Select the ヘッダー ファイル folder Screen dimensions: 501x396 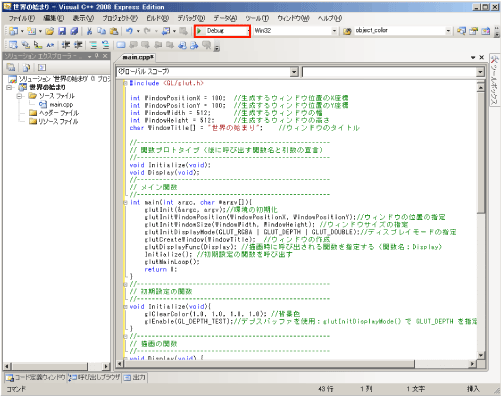click(54, 113)
